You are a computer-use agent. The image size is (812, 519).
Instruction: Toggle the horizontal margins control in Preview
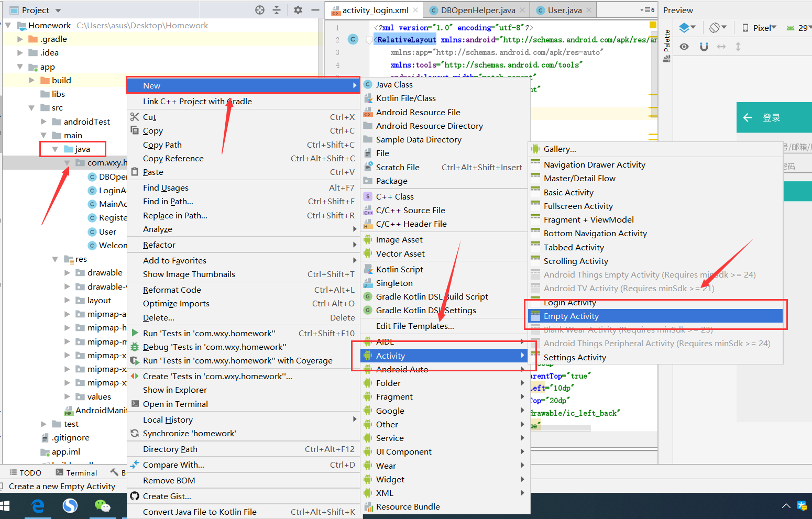pos(721,46)
